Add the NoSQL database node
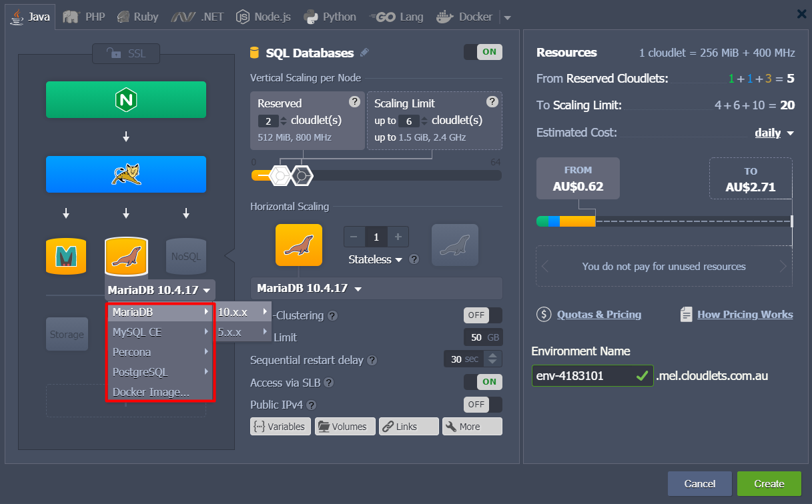The image size is (812, 504). 186,256
